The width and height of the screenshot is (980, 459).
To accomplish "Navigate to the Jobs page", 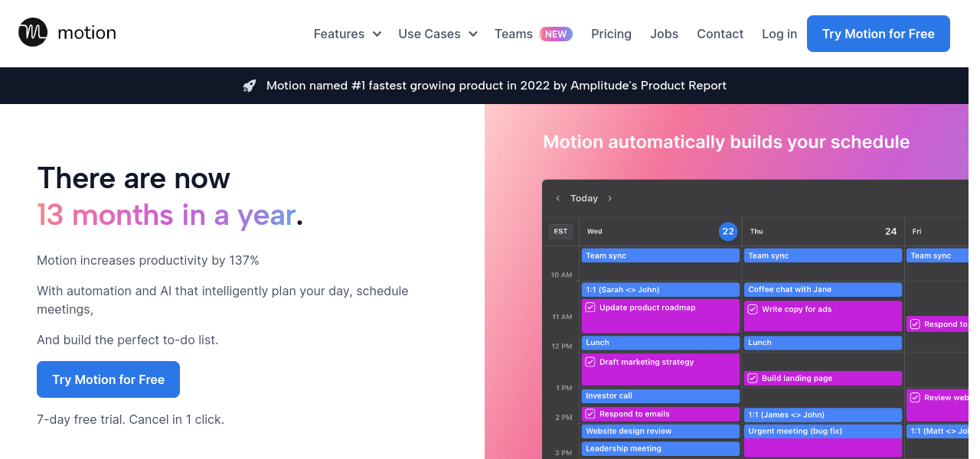I will click(664, 34).
